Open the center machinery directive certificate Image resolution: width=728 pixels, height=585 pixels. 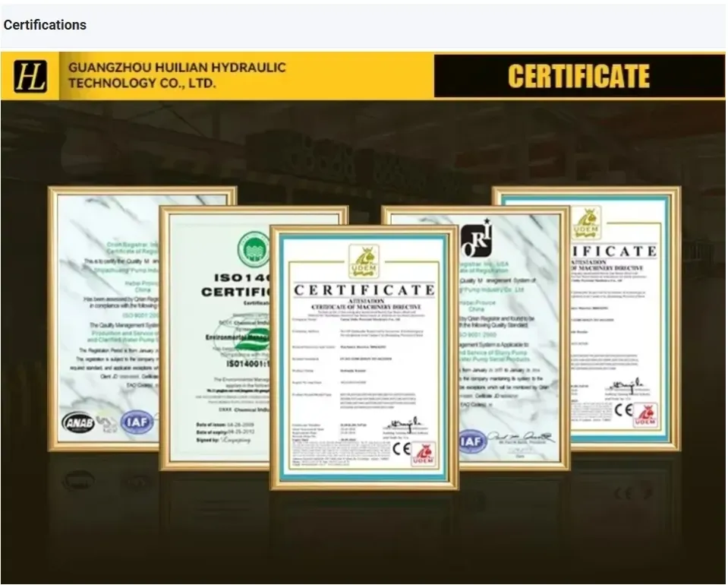tap(364, 358)
